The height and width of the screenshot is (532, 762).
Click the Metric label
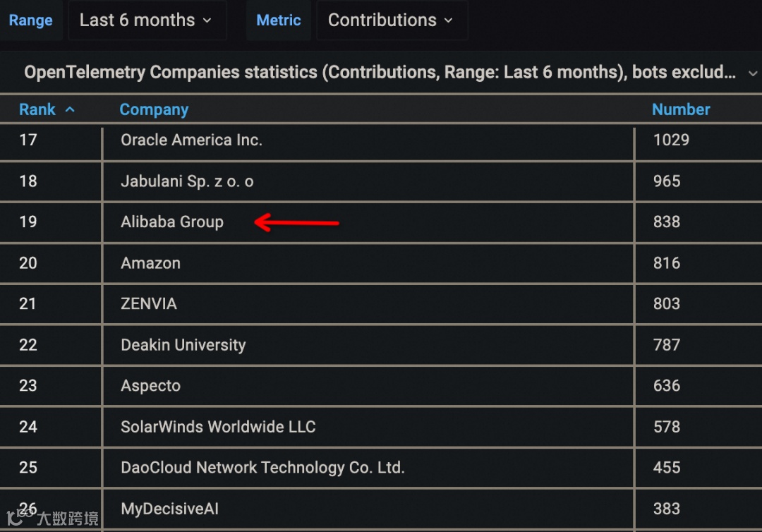pos(279,20)
